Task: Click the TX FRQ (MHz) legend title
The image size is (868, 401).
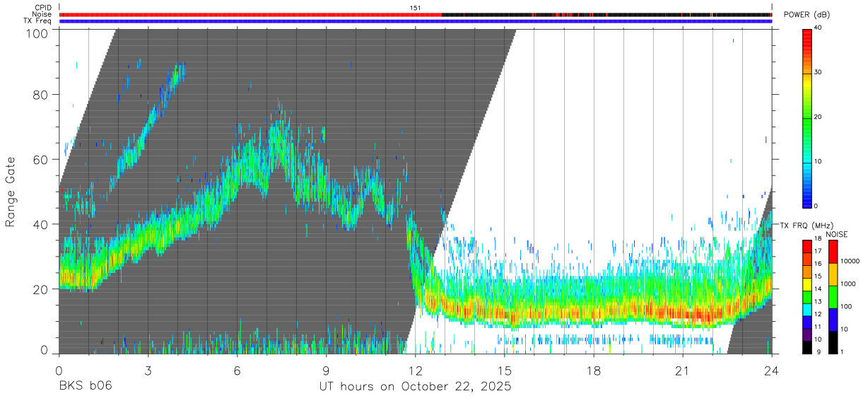Action: coord(806,225)
